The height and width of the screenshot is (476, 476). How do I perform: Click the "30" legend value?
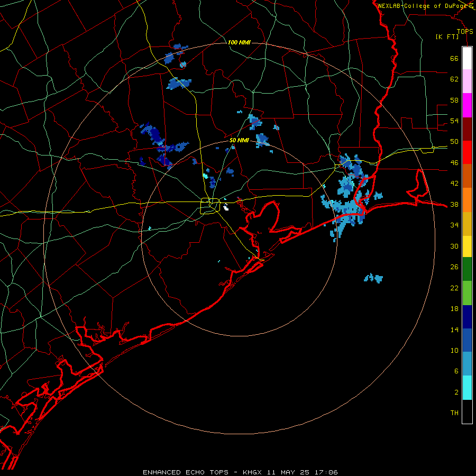[x=454, y=246]
